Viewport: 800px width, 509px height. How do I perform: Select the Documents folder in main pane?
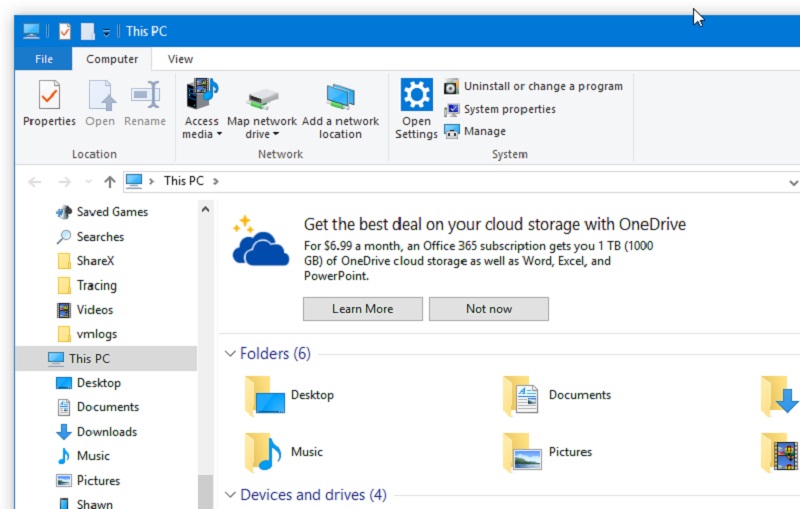click(x=557, y=396)
